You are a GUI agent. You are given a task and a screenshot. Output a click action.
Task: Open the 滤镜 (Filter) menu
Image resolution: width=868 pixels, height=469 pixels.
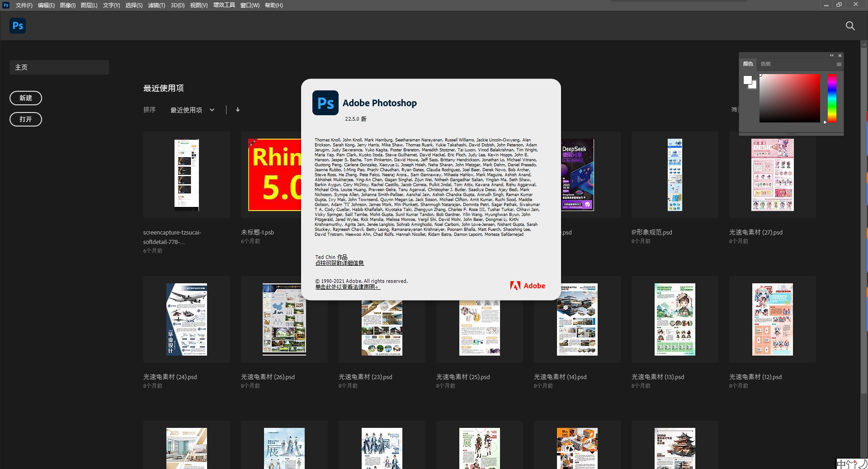coord(156,5)
